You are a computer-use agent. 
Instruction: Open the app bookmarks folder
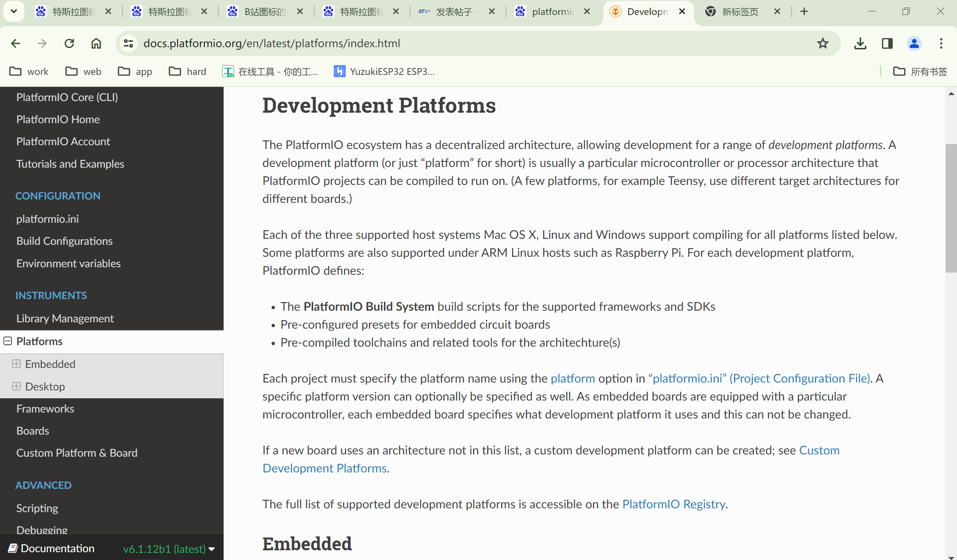(135, 71)
